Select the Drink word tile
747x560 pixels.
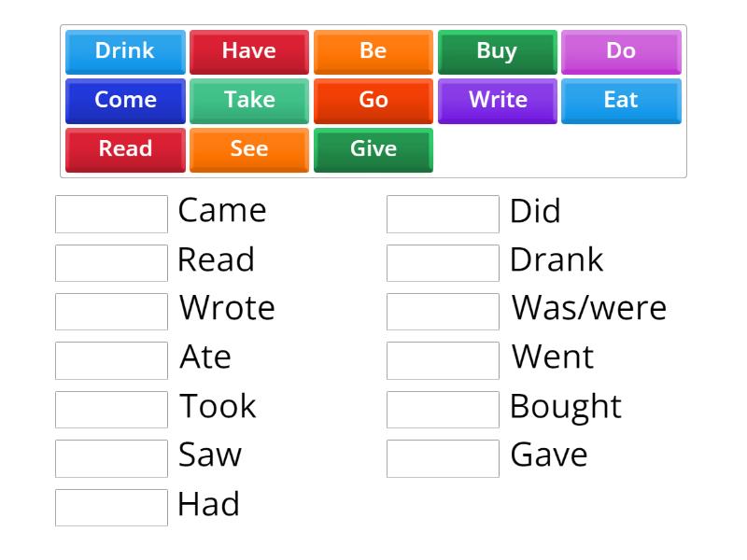pyautogui.click(x=124, y=51)
